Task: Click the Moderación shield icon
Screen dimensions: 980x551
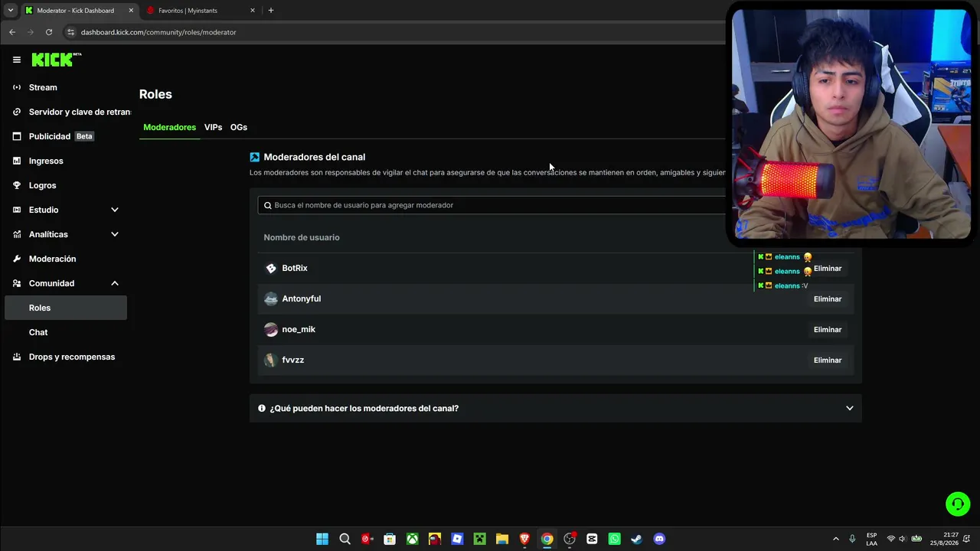Action: click(x=17, y=259)
